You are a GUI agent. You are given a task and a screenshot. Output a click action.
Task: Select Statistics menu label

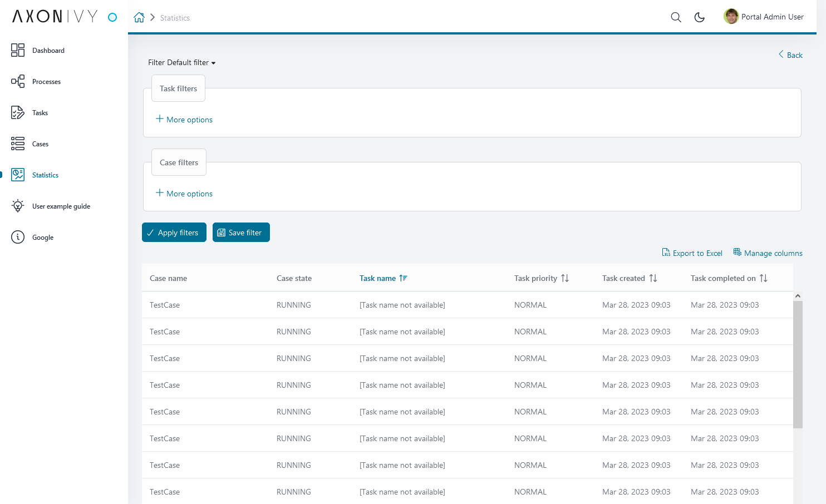(45, 175)
